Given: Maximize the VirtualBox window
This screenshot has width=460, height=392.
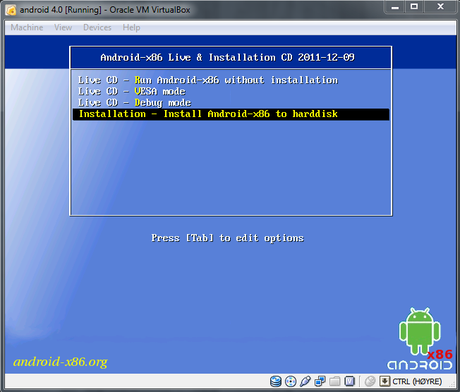Looking at the screenshot, I should click(414, 7).
